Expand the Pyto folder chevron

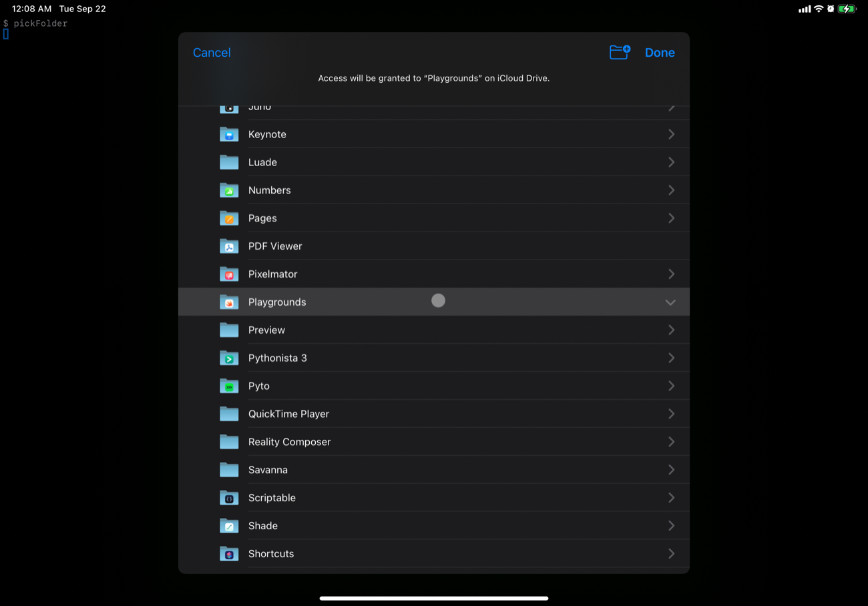[671, 386]
